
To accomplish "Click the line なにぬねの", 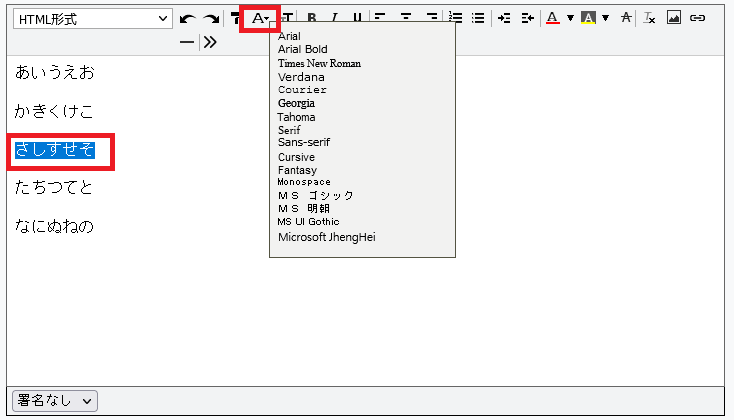I will click(54, 226).
